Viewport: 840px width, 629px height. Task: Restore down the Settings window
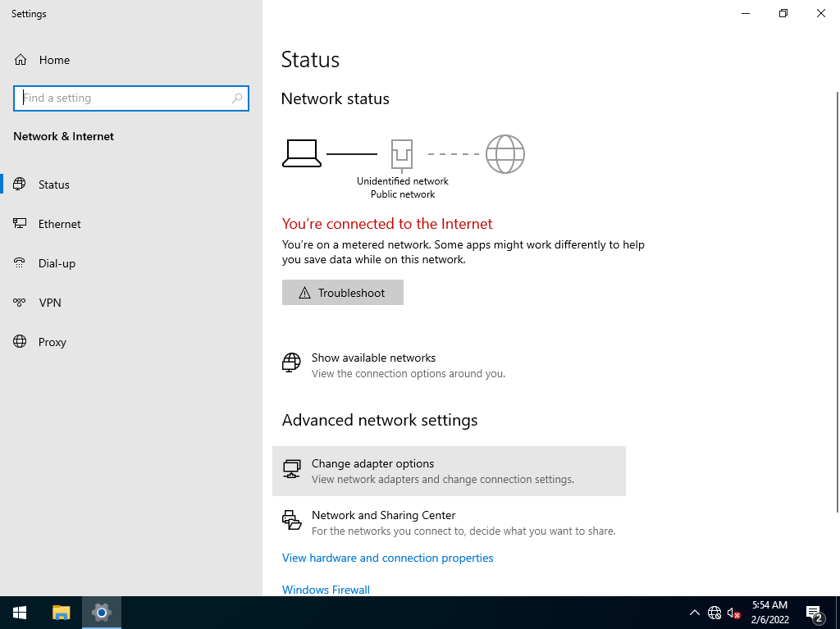click(x=783, y=13)
